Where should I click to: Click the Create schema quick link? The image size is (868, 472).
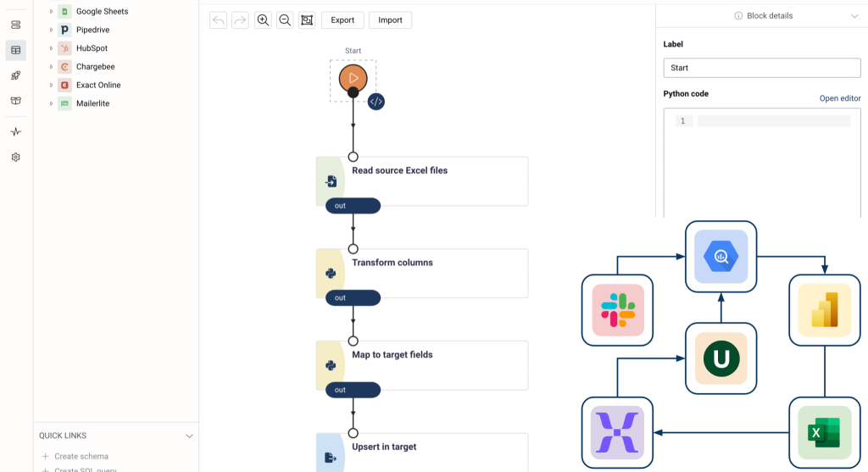click(x=81, y=456)
